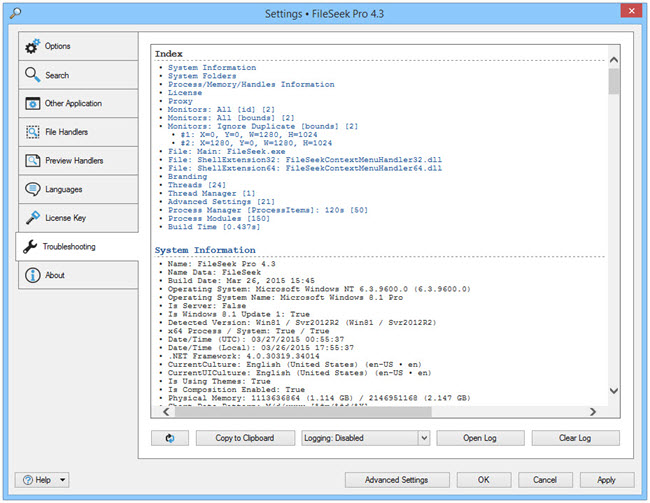Click the vertical scrollbar thumb
This screenshot has width=650, height=503.
pyautogui.click(x=614, y=81)
